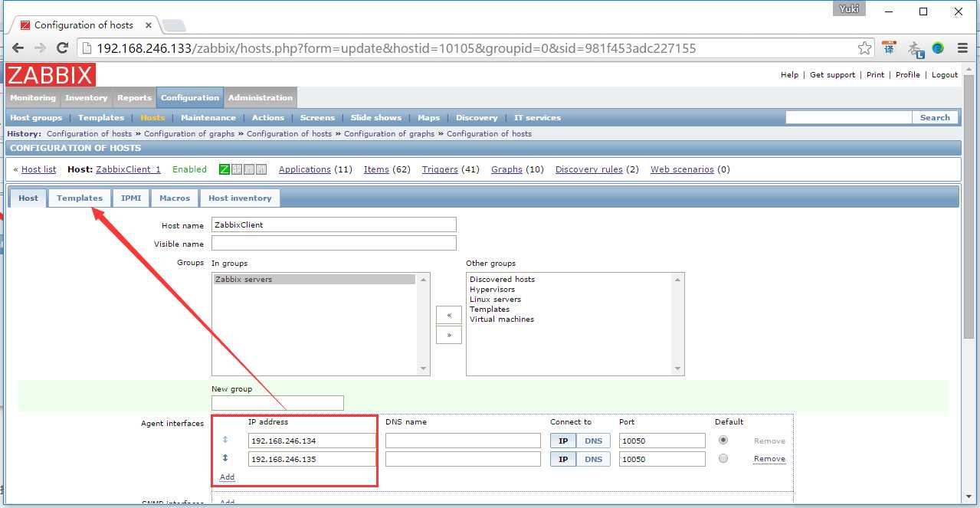This screenshot has width=980, height=508.
Task: Click the Search button
Action: 935,117
